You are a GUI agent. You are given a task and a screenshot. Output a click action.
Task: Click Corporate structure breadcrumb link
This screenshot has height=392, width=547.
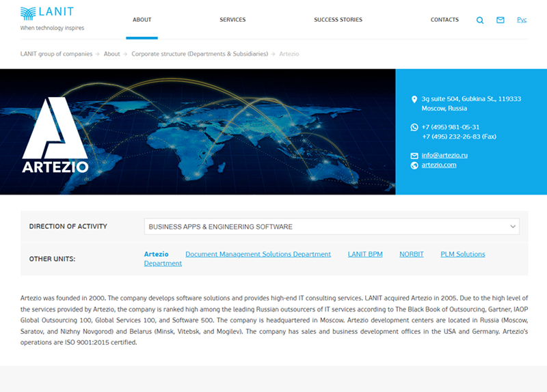point(200,54)
